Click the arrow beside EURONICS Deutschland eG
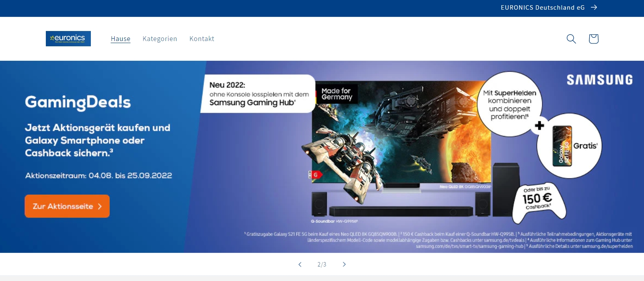 coord(594,7)
